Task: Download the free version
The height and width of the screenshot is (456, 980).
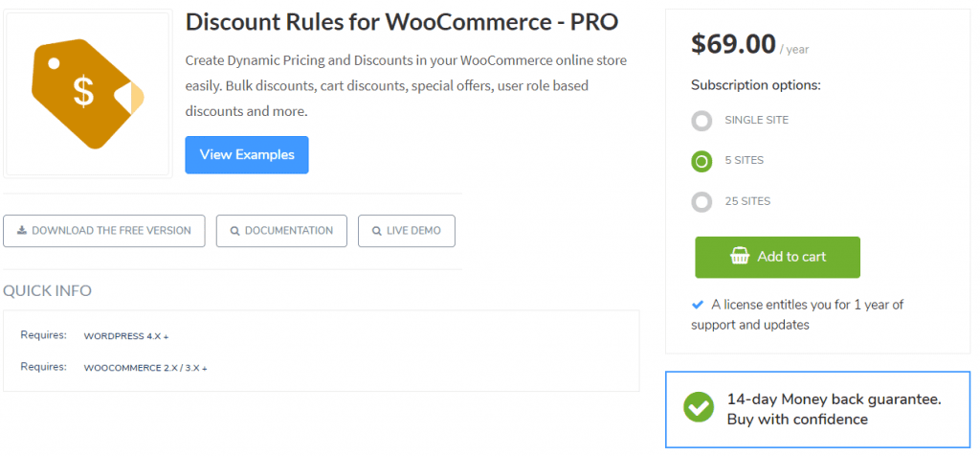Action: tap(103, 231)
